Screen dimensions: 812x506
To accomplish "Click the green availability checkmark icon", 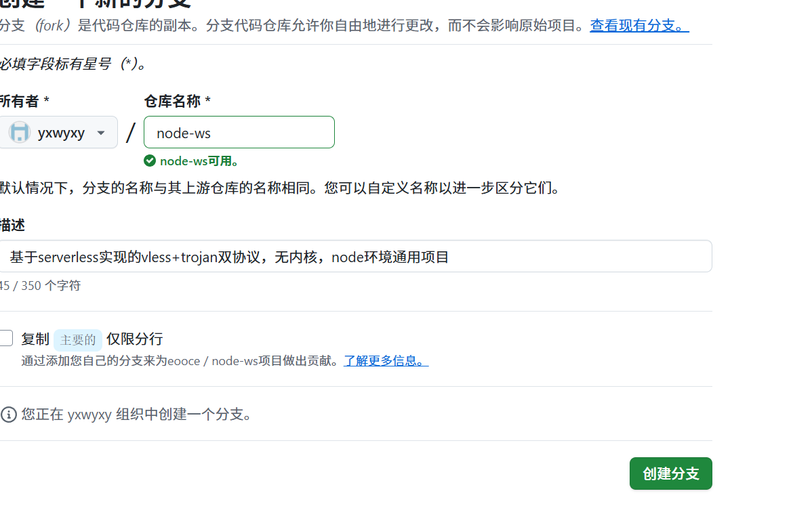I will pyautogui.click(x=150, y=161).
